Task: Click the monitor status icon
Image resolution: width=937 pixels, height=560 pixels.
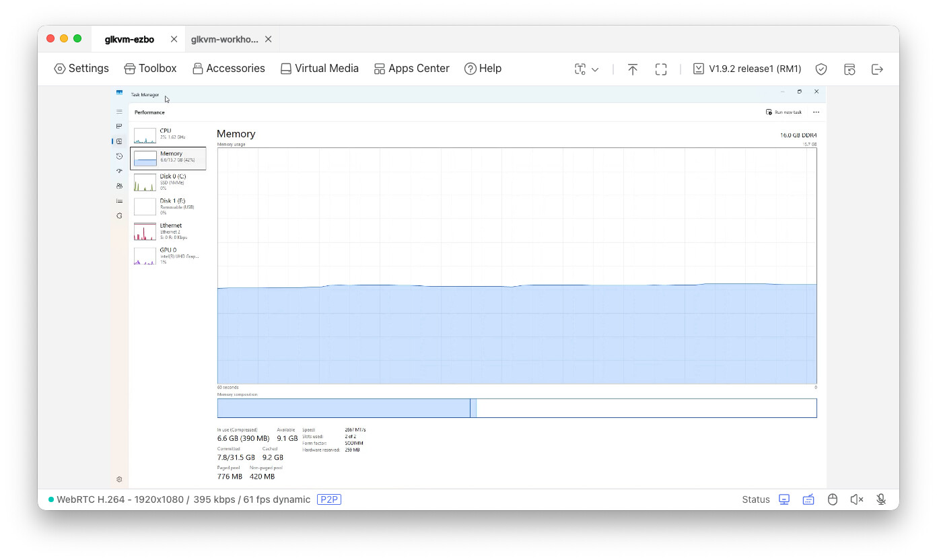Action: 784,499
